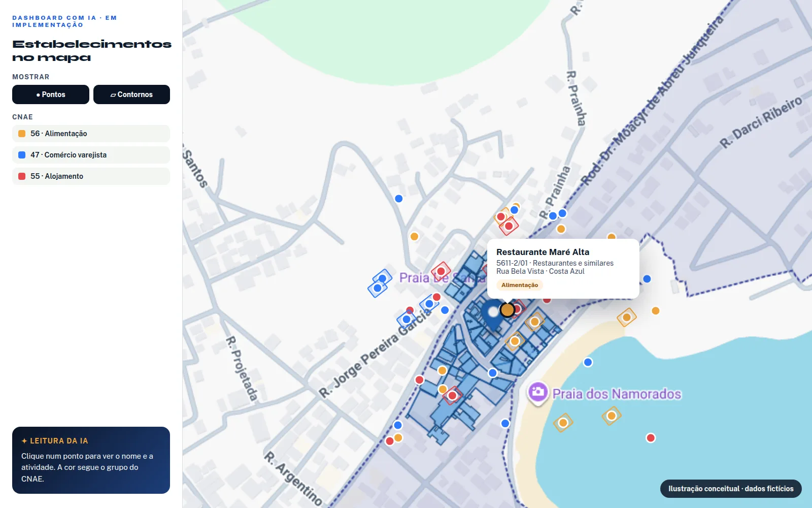
Task: Select the northernmost blue point on the map
Action: tap(399, 199)
